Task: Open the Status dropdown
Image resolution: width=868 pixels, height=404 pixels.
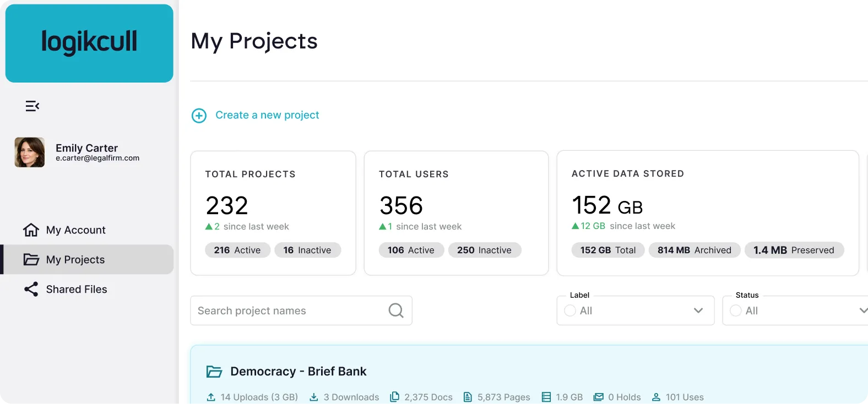Action: click(x=865, y=309)
